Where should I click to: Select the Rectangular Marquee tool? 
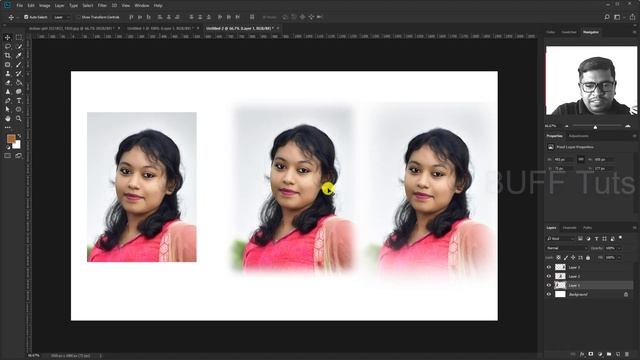(x=19, y=37)
